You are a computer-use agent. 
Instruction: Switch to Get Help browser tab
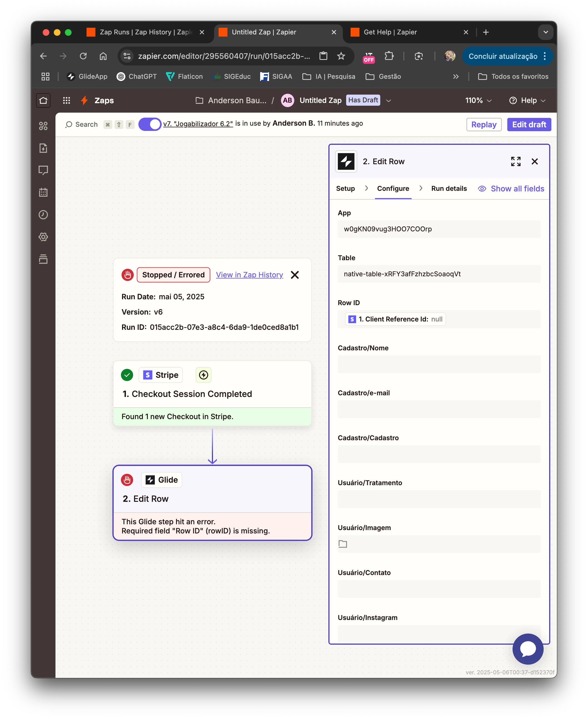[409, 32]
